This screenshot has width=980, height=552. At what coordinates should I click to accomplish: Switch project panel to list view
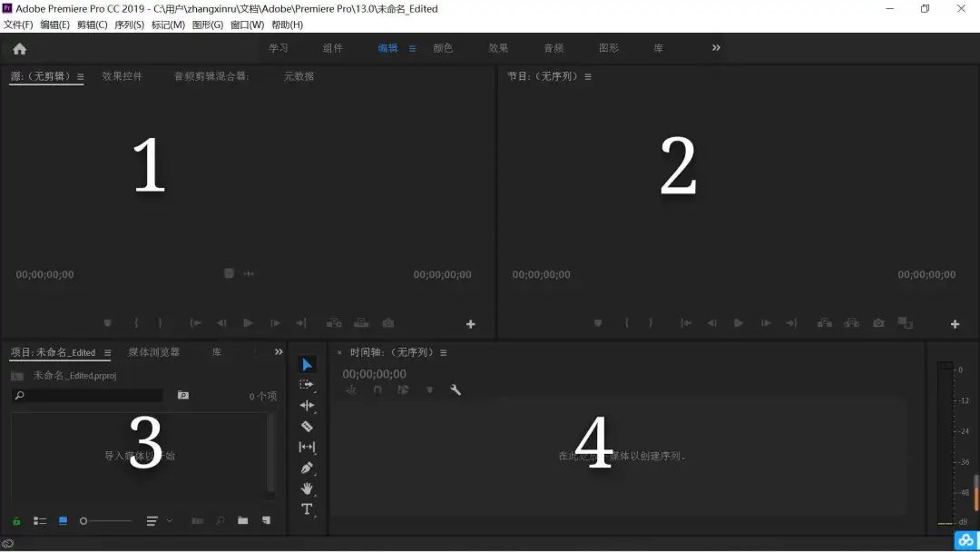coord(40,521)
